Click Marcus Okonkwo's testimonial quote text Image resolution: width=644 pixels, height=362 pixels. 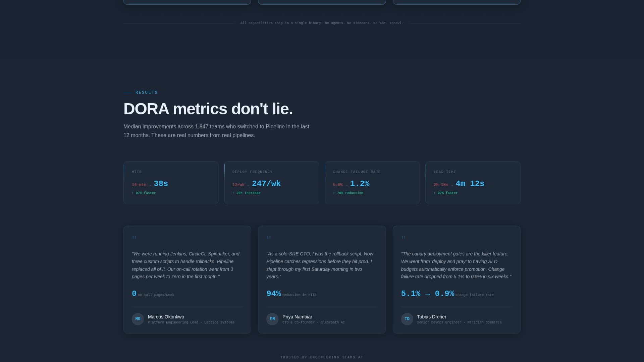186,265
